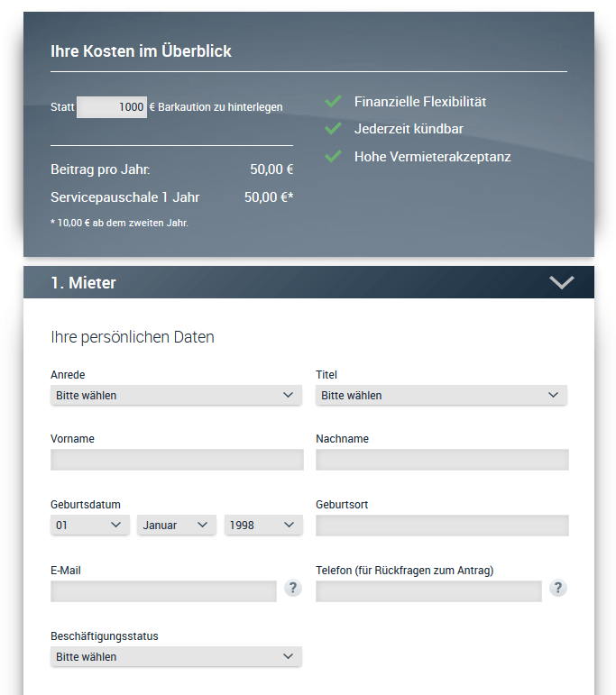Click the green checkmark next to Finanzielle Flexibilität
Viewport: 616px width, 695px height.
(334, 102)
